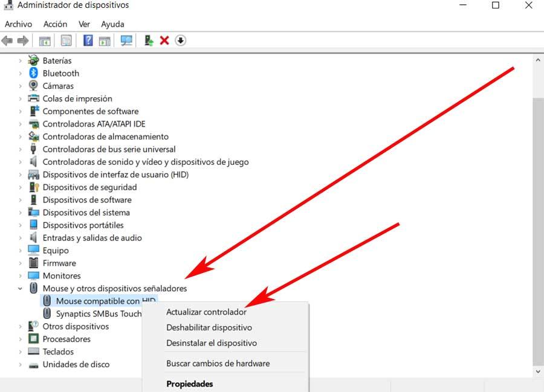This screenshot has height=392, width=544.
Task: Click the Unidades de disco drive icon
Action: pyautogui.click(x=34, y=365)
